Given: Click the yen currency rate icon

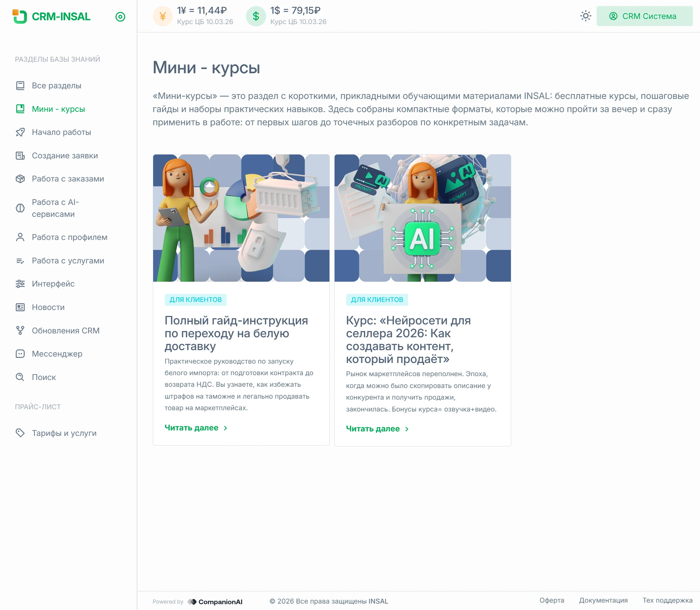Looking at the screenshot, I should point(163,16).
